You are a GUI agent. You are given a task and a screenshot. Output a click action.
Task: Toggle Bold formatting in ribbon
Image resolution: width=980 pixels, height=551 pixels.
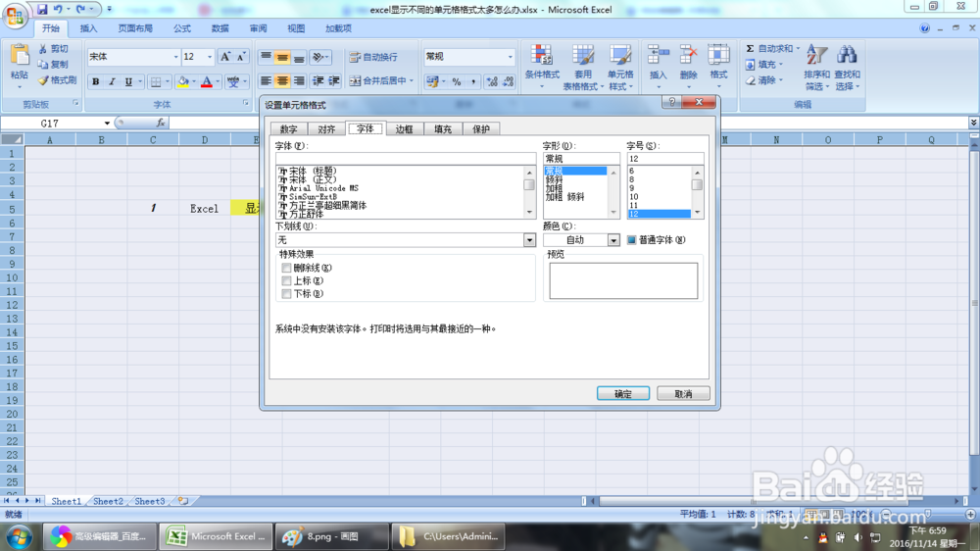96,81
